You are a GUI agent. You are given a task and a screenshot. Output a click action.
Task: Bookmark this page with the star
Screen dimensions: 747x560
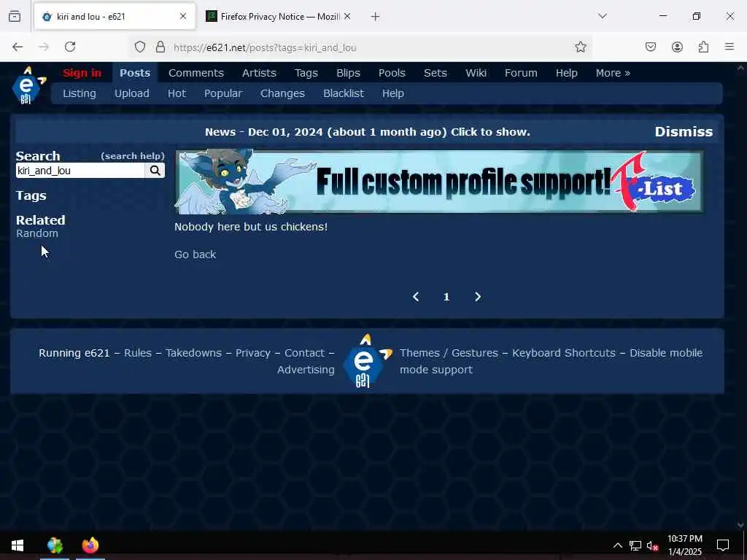point(580,47)
